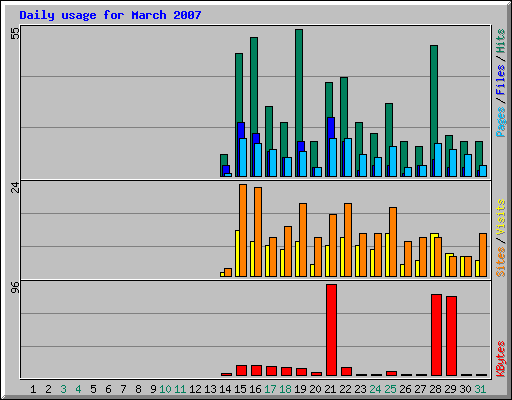This screenshot has height=400, width=512.
Task: Click day label 24 on the x-axis
Action: coord(375,389)
